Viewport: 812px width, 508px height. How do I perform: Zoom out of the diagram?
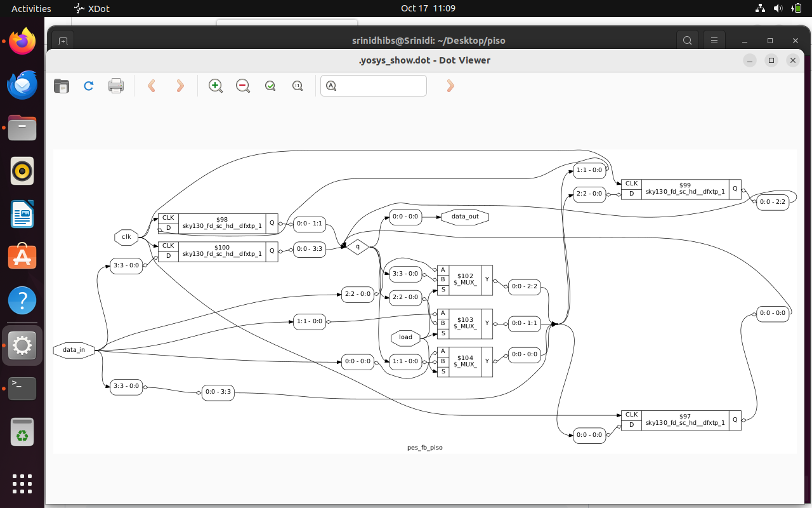point(243,86)
